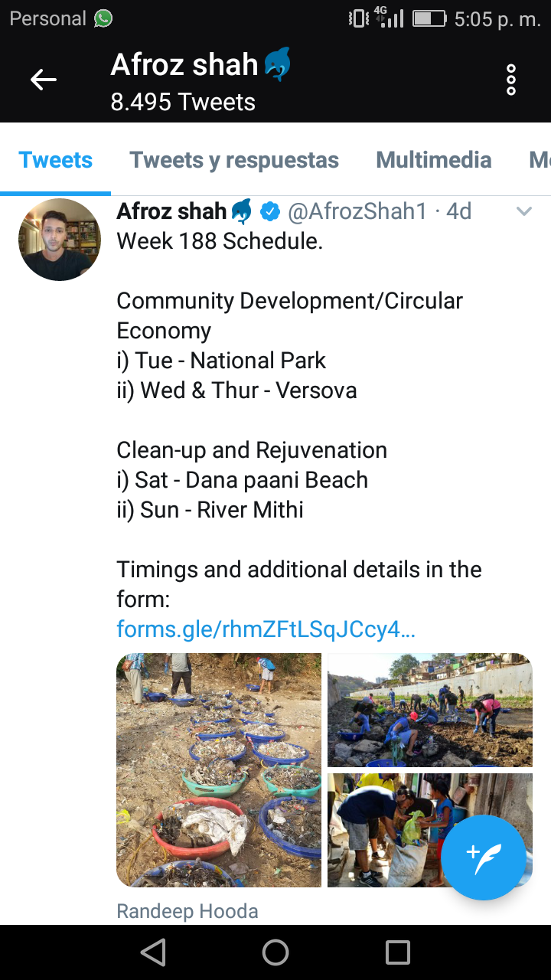Switch to Tweets y respuestas tab
551x980 pixels.
point(234,160)
